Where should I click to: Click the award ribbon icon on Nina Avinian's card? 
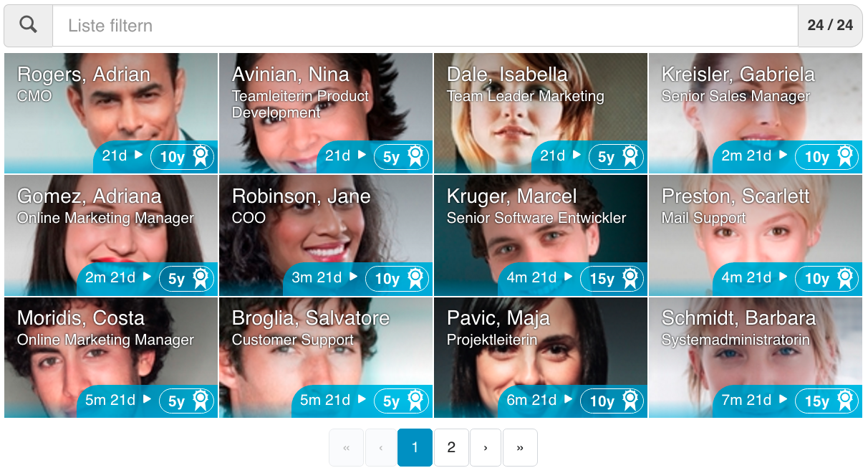coord(415,156)
